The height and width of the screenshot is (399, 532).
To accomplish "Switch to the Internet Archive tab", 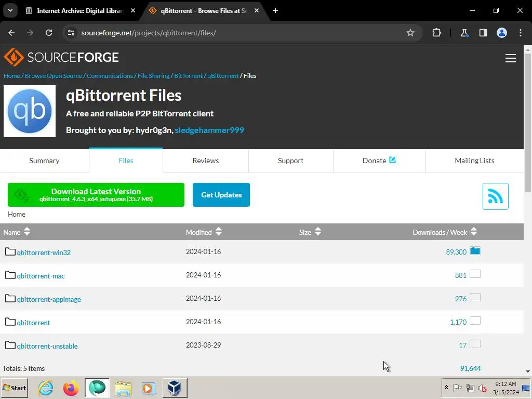I will pyautogui.click(x=79, y=10).
